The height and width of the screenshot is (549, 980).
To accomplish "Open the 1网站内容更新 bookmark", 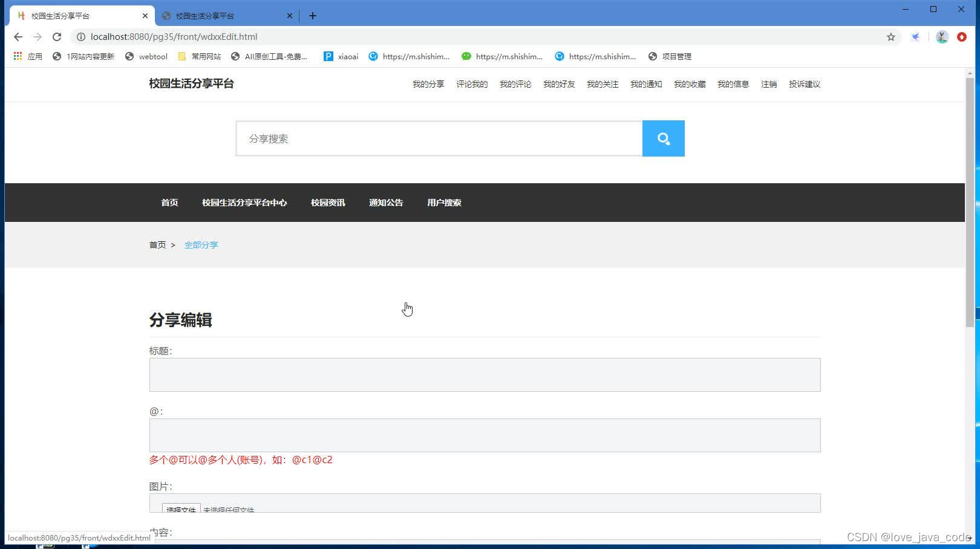I will coord(83,56).
